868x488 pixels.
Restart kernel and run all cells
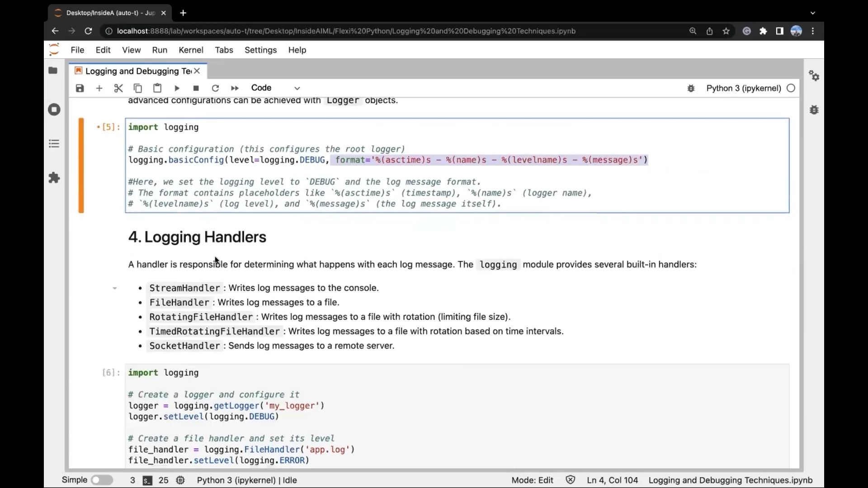tap(235, 88)
